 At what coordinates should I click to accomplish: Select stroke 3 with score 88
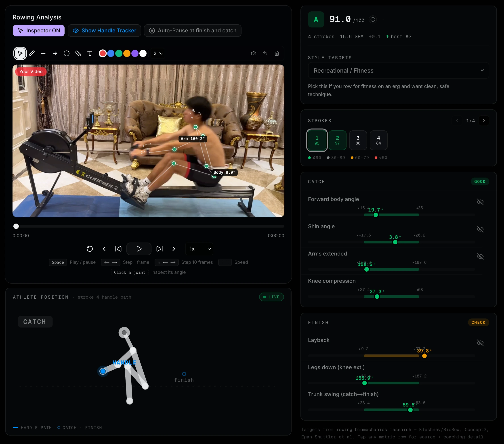[x=358, y=140]
